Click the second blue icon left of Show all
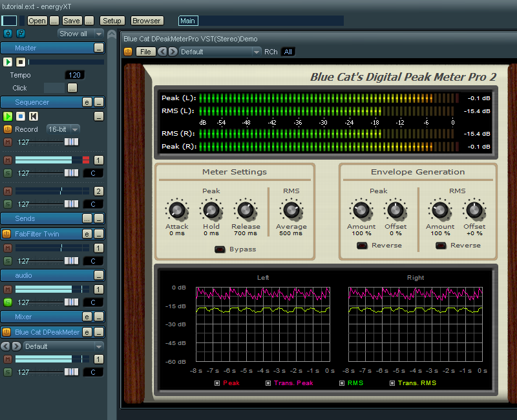Viewport: 517px width, 420px height. 21,34
